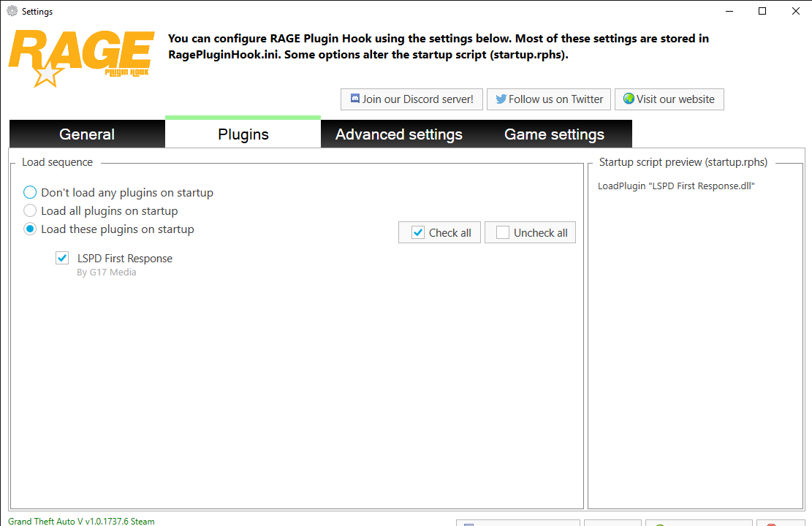
Task: Switch to the General tab
Action: click(87, 134)
